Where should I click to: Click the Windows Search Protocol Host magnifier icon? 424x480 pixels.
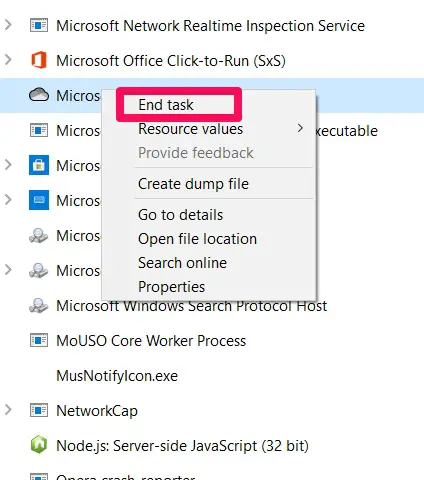point(39,305)
